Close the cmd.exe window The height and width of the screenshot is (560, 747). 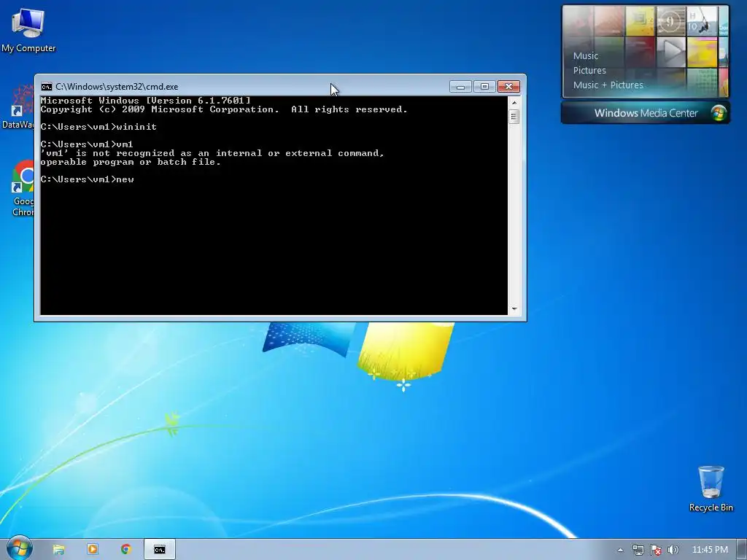tap(508, 87)
